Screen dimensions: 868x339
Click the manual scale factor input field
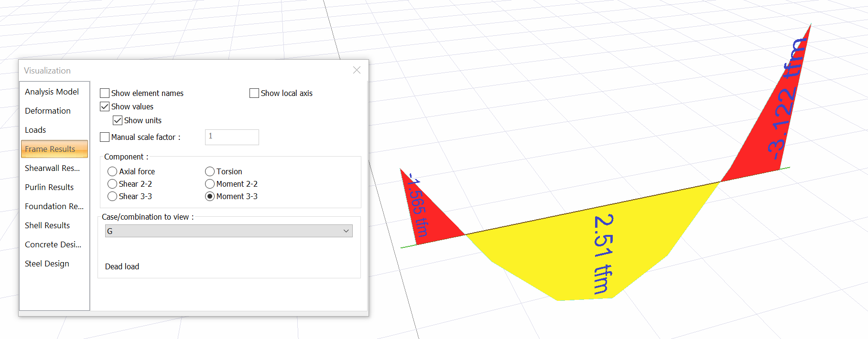coord(232,137)
